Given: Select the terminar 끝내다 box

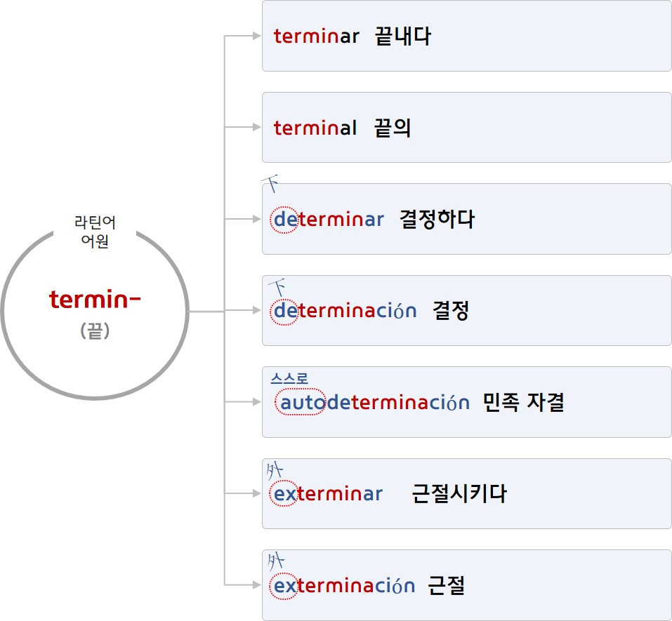Looking at the screenshot, I should (x=466, y=36).
